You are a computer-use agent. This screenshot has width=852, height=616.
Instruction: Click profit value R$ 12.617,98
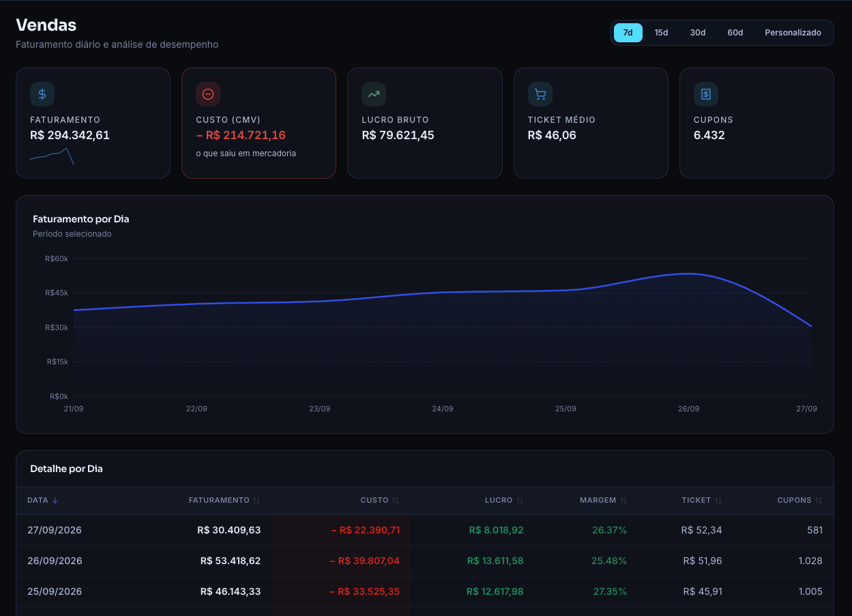495,591
